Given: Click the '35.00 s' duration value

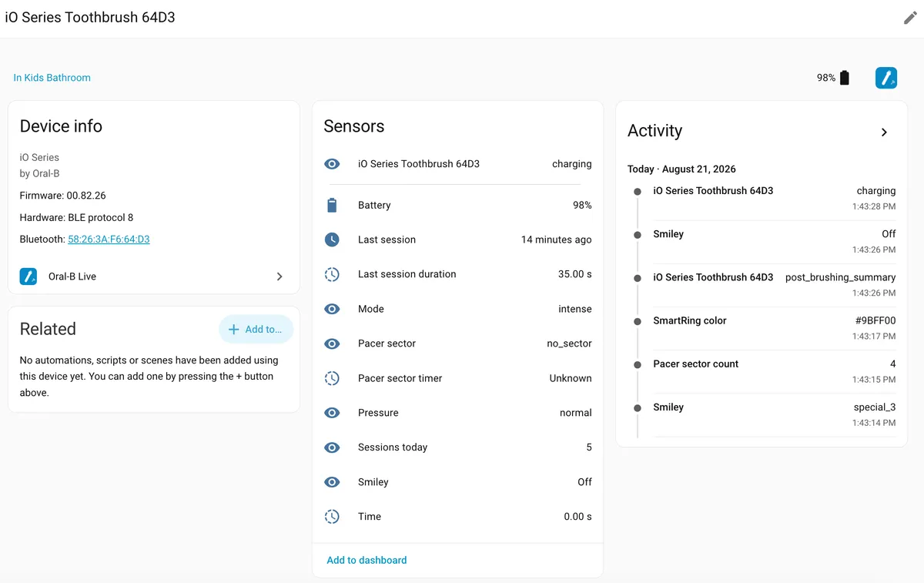Looking at the screenshot, I should pyautogui.click(x=575, y=274).
